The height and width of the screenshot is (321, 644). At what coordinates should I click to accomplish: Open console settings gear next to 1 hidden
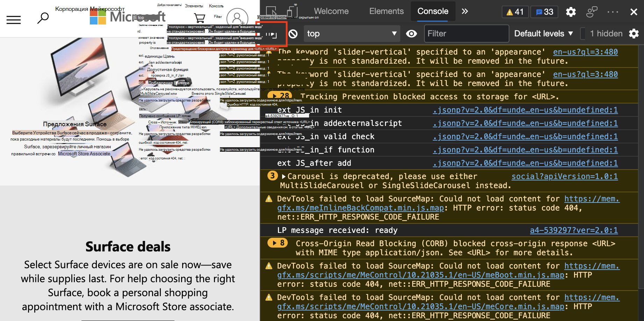pos(634,34)
